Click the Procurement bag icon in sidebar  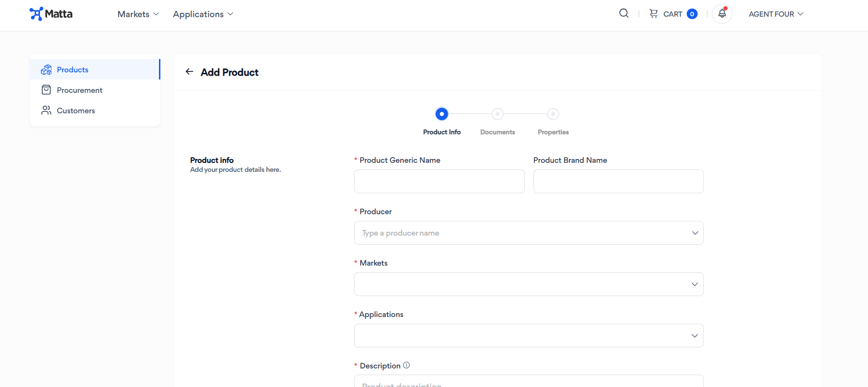(x=46, y=90)
